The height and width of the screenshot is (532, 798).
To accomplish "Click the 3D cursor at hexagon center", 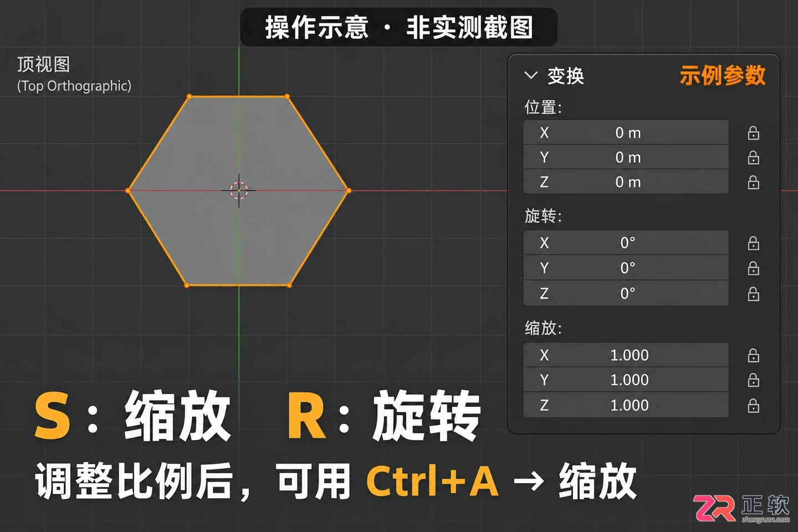I will 239,190.
